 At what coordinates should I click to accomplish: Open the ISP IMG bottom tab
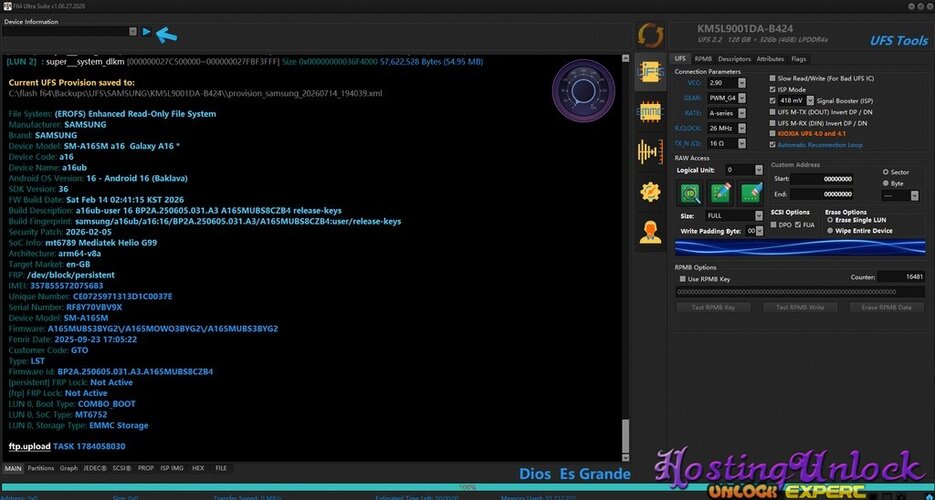click(x=172, y=468)
